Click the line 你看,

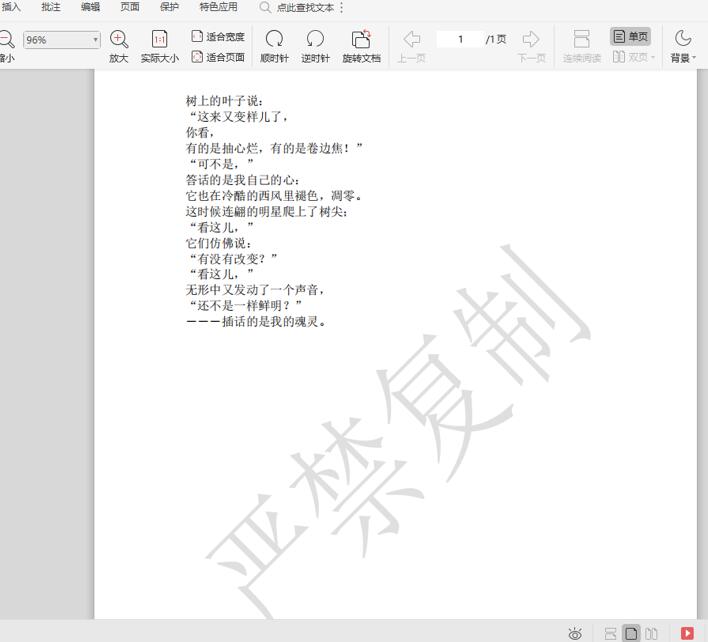[x=200, y=132]
